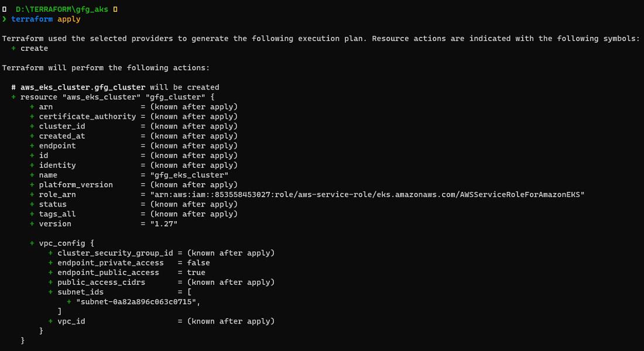Click the plus before the subnet ID string
Viewport: 644px width, 351px height.
pos(69,302)
